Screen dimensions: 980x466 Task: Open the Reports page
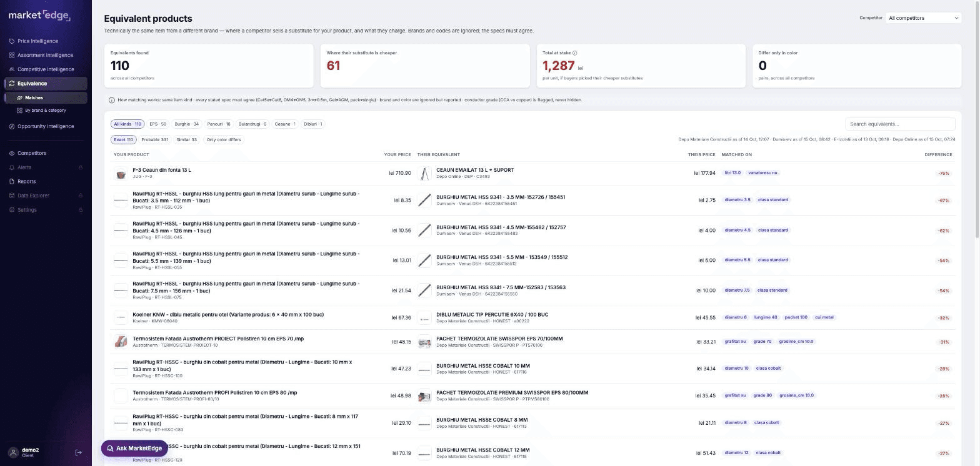point(26,182)
